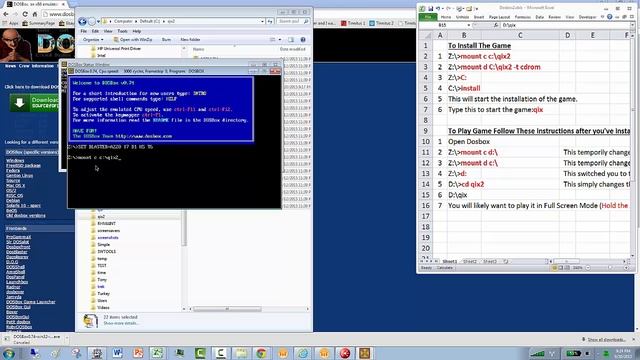Select the screenshots folder in Explorer tree
The height and width of the screenshot is (360, 640).
click(108, 238)
